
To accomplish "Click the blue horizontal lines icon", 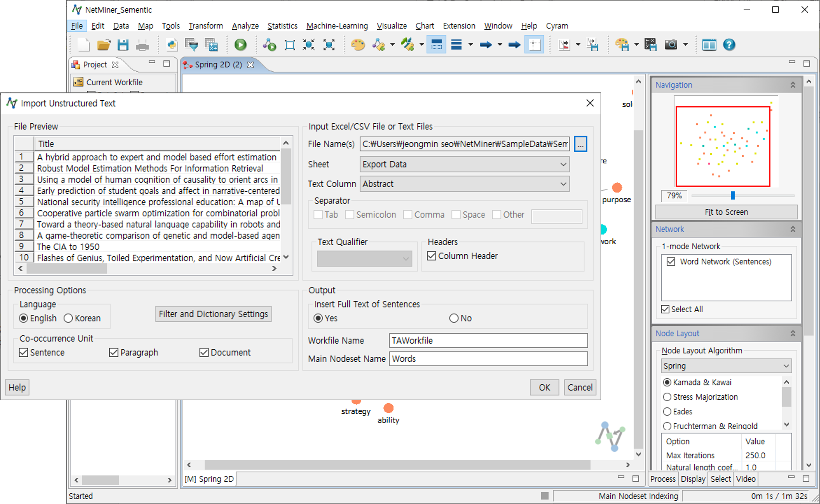I will (456, 45).
